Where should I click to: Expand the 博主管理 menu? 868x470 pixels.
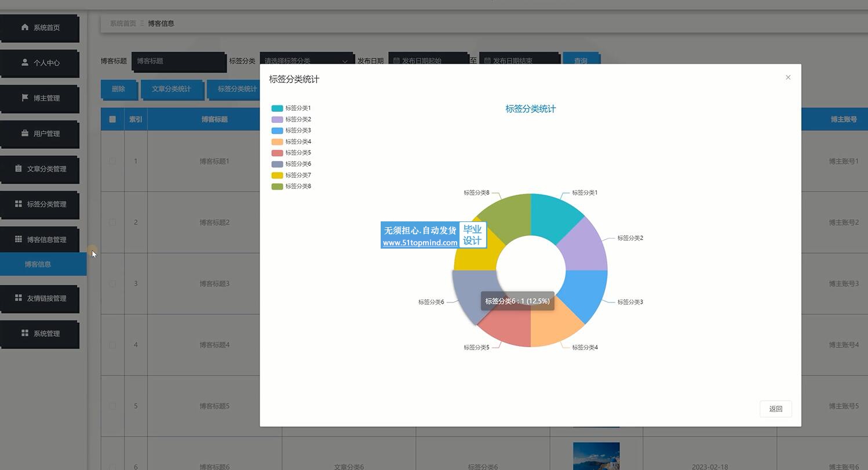pyautogui.click(x=39, y=98)
